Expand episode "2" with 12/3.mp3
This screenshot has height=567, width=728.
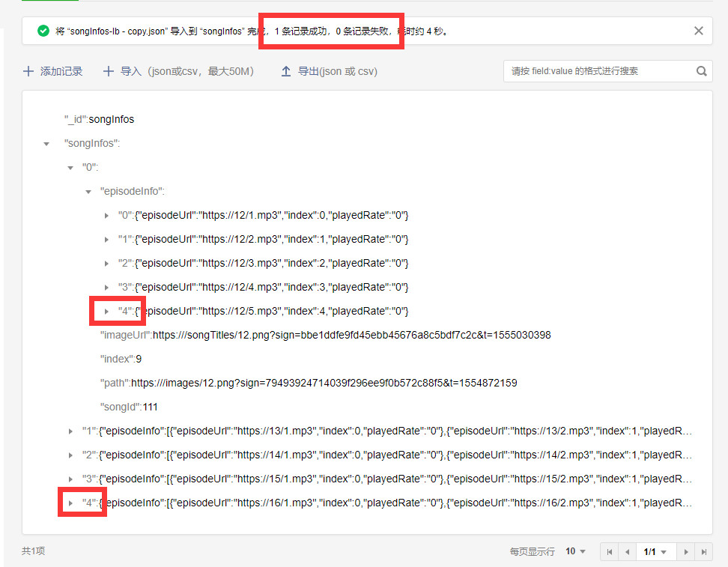click(106, 264)
